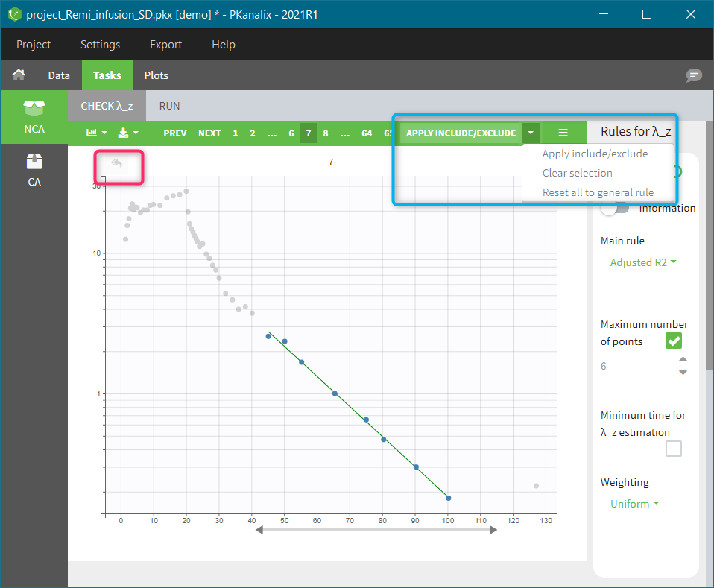Click the horizontal range slider below the plot

[376, 530]
